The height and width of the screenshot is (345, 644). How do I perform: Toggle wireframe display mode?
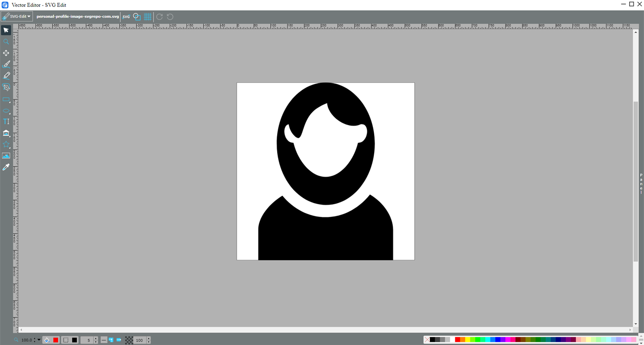pyautogui.click(x=137, y=16)
